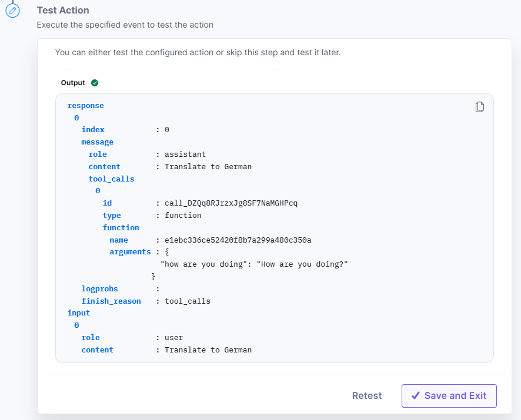Click the Test Action step heading
521x420 pixels.
click(63, 10)
